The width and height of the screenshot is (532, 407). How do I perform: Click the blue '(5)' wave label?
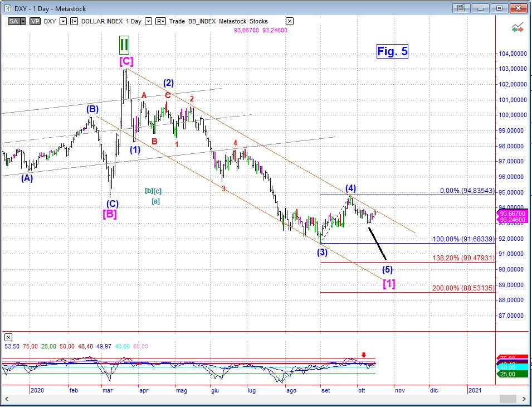tap(388, 270)
